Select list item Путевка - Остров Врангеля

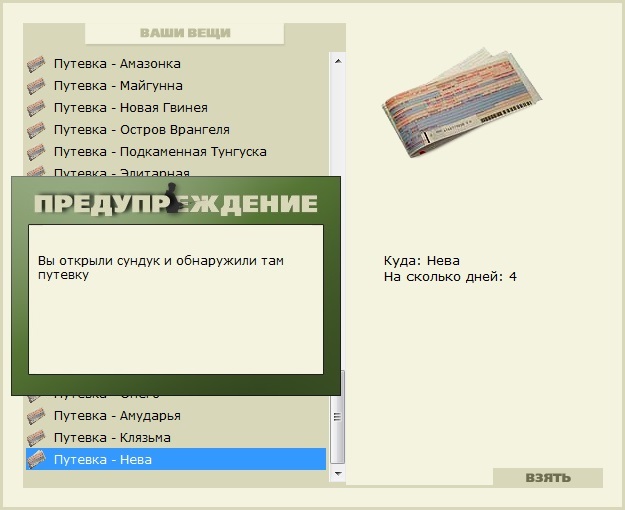[176, 130]
